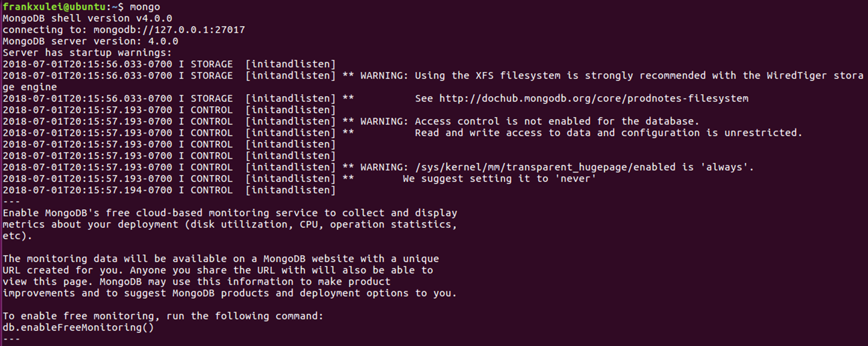Image resolution: width=868 pixels, height=346 pixels.
Task: Click the 'Access control is not enabled' warning
Action: point(530,121)
